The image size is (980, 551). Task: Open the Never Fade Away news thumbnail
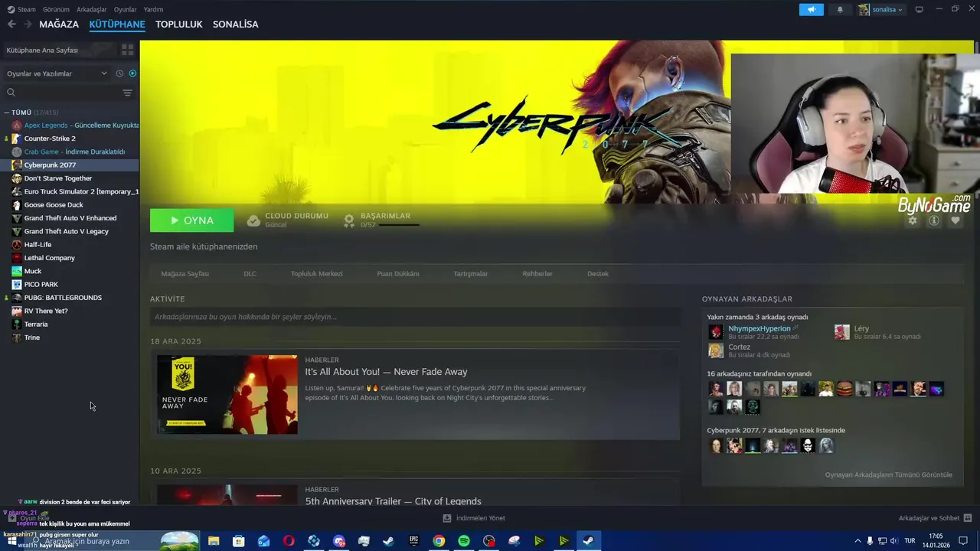coord(227,394)
